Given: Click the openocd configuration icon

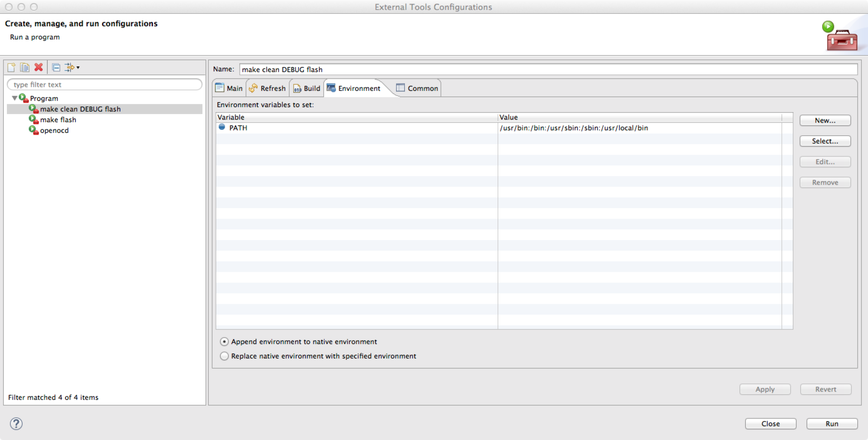Looking at the screenshot, I should click(x=33, y=130).
